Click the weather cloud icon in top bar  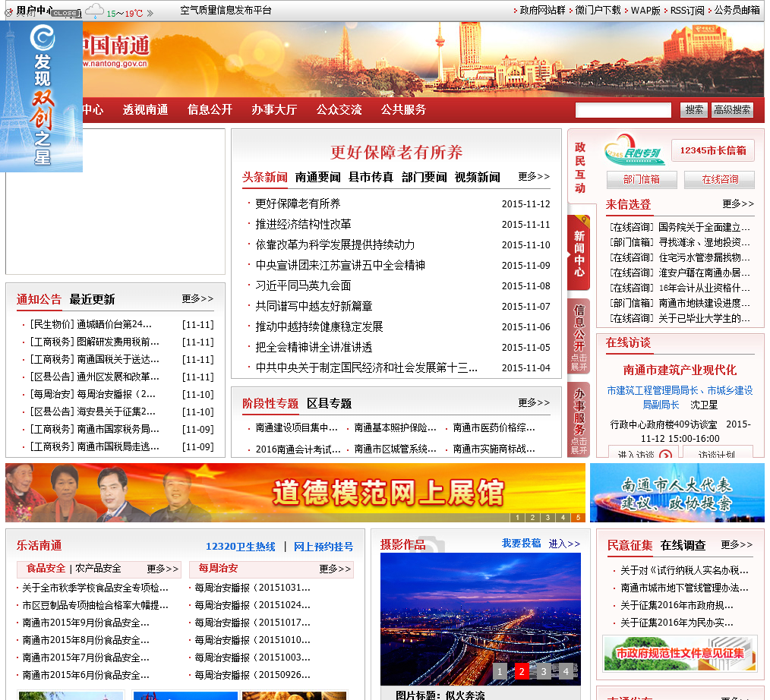point(94,11)
